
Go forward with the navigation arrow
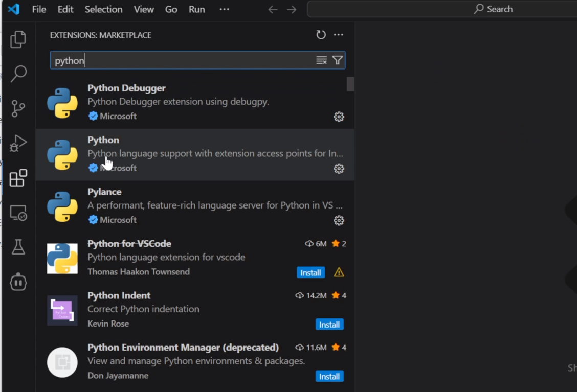point(292,9)
